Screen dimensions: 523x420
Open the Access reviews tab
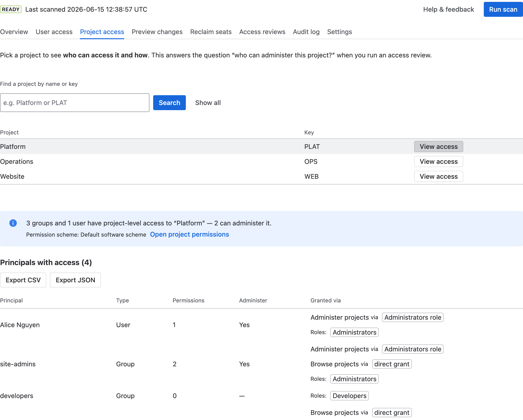[262, 32]
